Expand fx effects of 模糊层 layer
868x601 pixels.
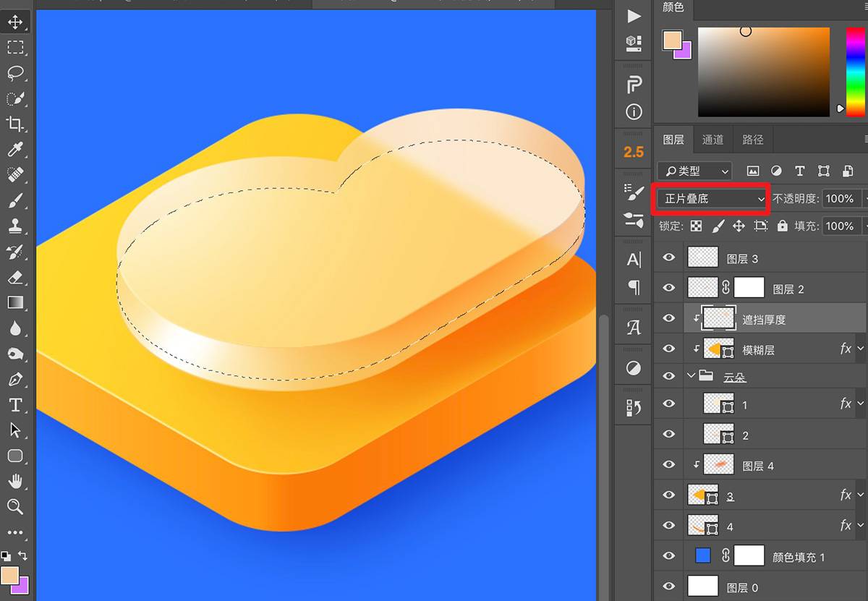coord(860,349)
